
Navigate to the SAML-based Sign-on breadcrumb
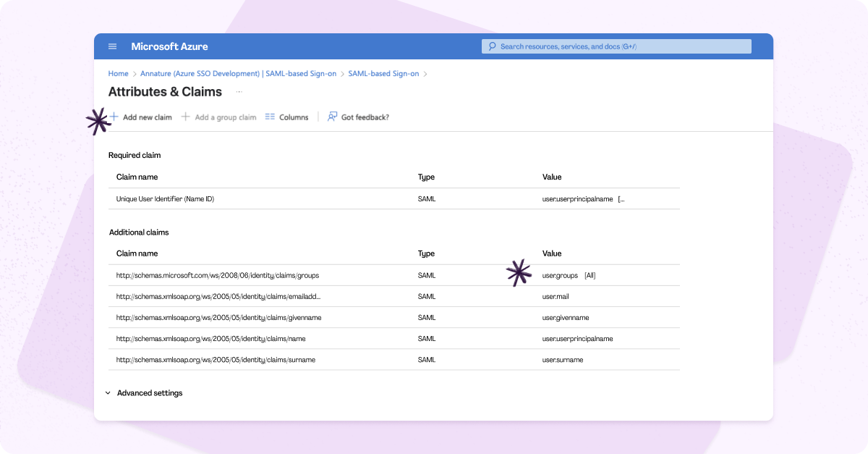[383, 74]
